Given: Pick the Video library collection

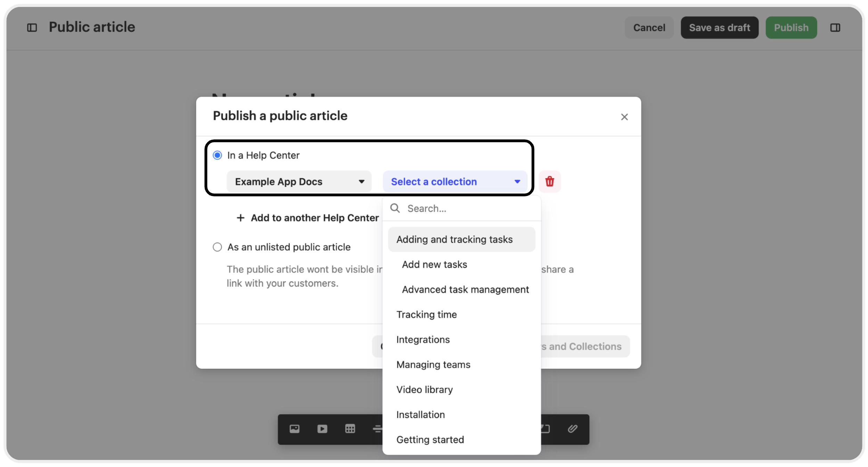Looking at the screenshot, I should click(x=424, y=390).
